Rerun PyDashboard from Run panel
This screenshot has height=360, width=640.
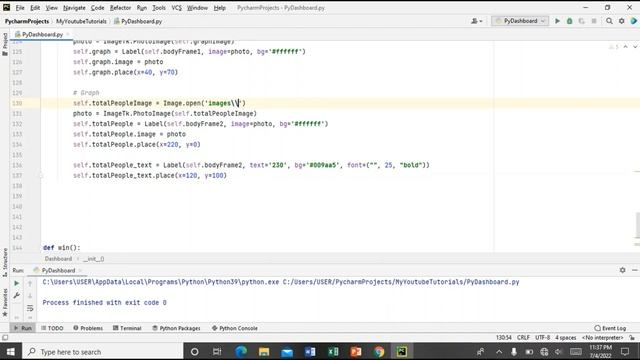click(16, 283)
